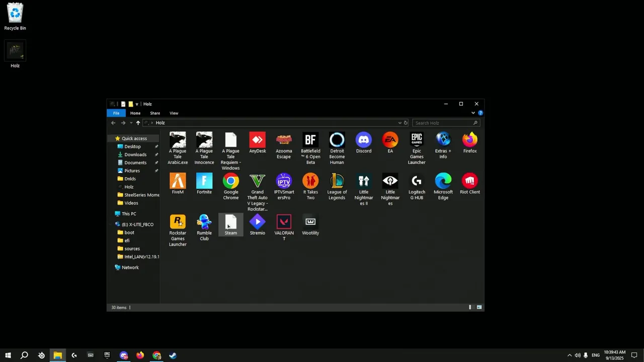The image size is (644, 362).
Task: Go up one folder level
Action: [x=138, y=123]
